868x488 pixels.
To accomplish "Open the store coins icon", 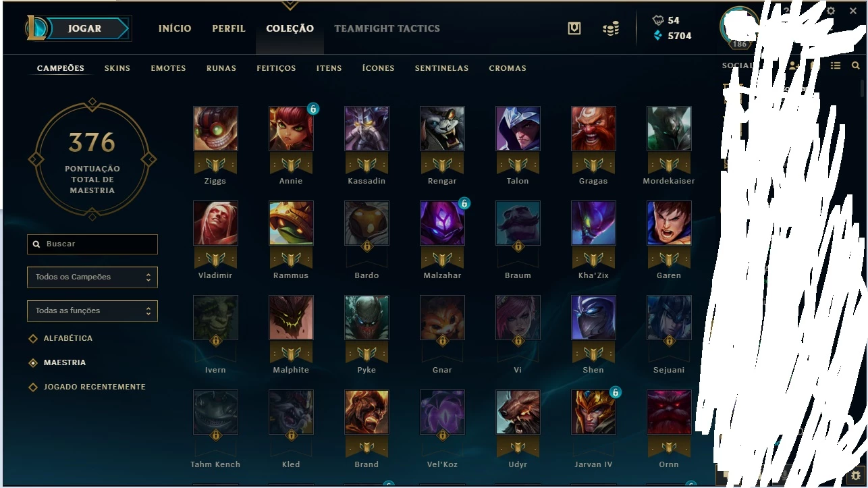I will click(611, 28).
